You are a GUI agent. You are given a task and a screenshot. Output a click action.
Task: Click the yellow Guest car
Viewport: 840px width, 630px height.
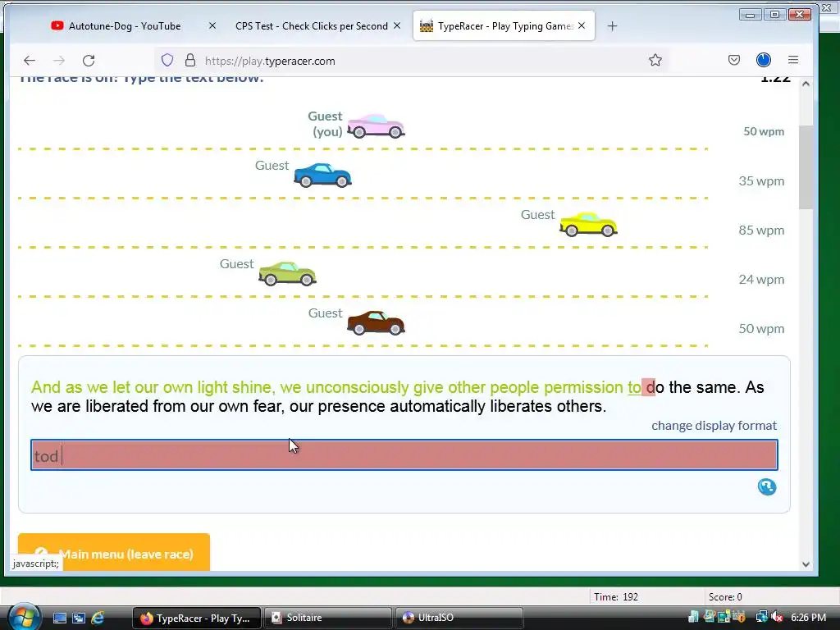588,225
